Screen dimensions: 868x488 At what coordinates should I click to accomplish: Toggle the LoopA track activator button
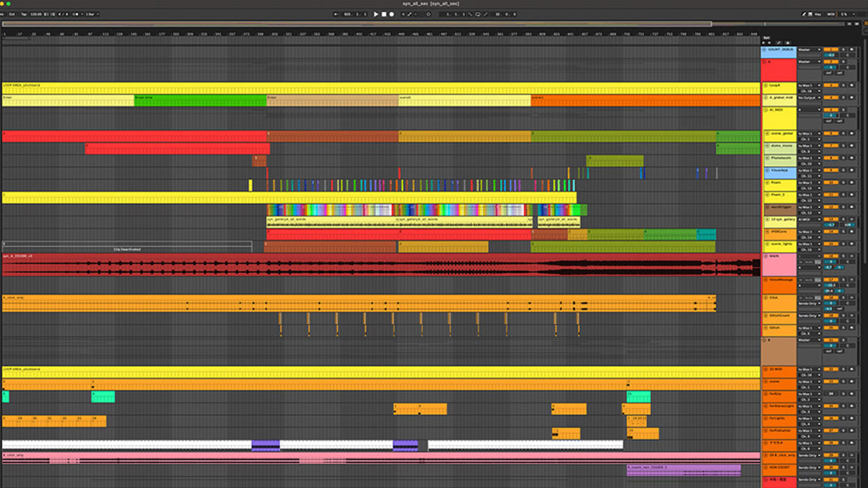830,86
